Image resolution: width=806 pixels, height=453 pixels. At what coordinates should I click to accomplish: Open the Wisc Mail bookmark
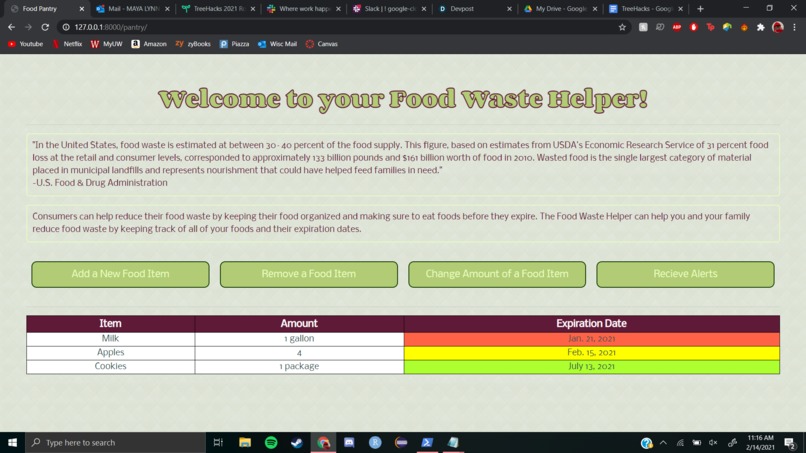[x=278, y=44]
